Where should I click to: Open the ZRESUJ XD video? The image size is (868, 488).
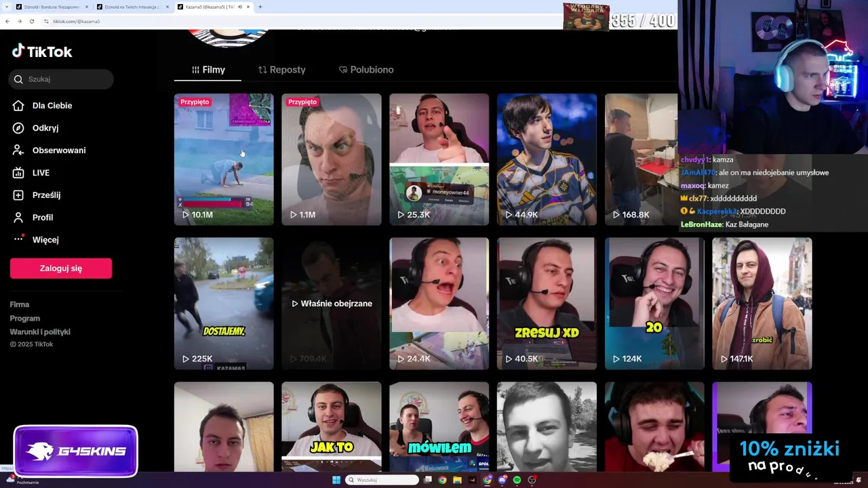point(547,304)
